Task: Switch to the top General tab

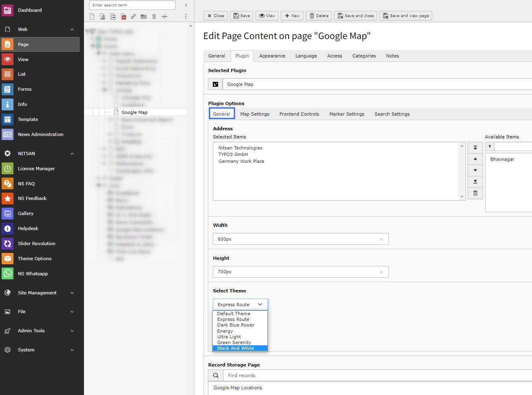Action: click(x=216, y=56)
